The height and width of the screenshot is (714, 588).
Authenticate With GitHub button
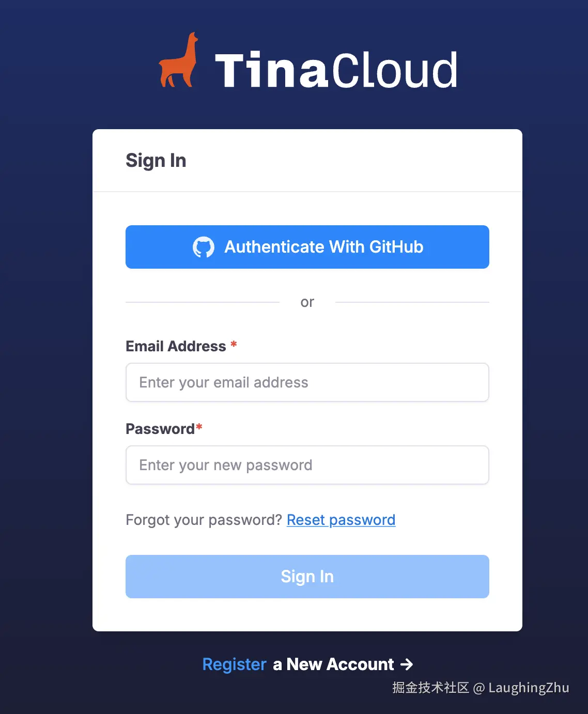click(x=307, y=247)
